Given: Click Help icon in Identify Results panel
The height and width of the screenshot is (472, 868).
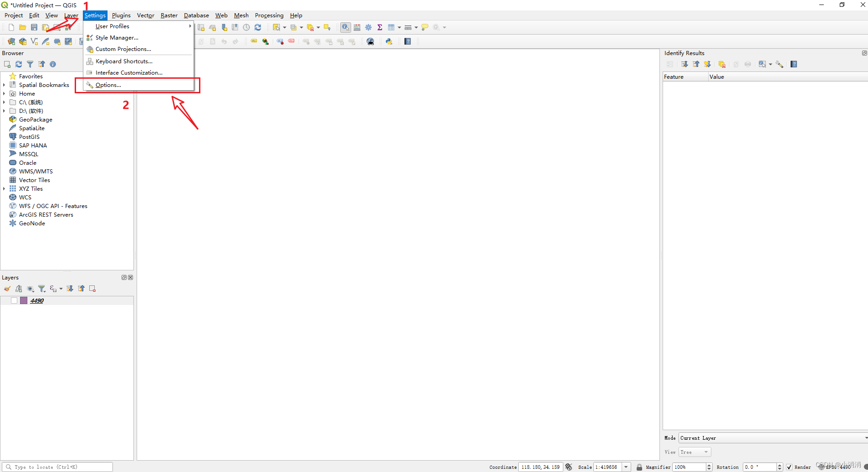Looking at the screenshot, I should [794, 64].
